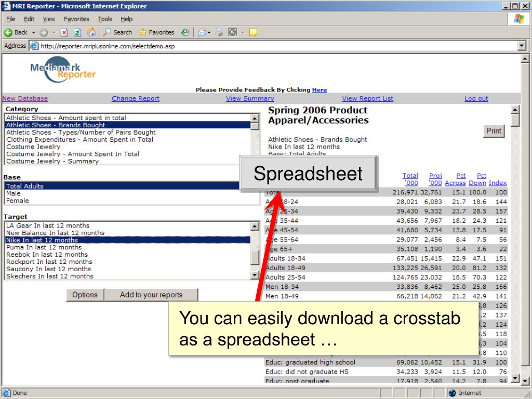Sort by Index column header
The width and height of the screenshot is (532, 399).
point(498,183)
